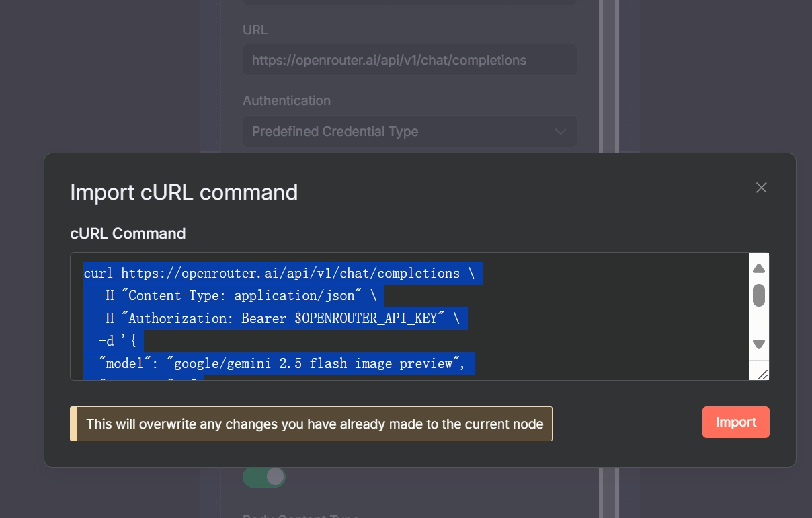Click the warning banner's yellow accent bar
The width and height of the screenshot is (812, 518).
(72, 424)
